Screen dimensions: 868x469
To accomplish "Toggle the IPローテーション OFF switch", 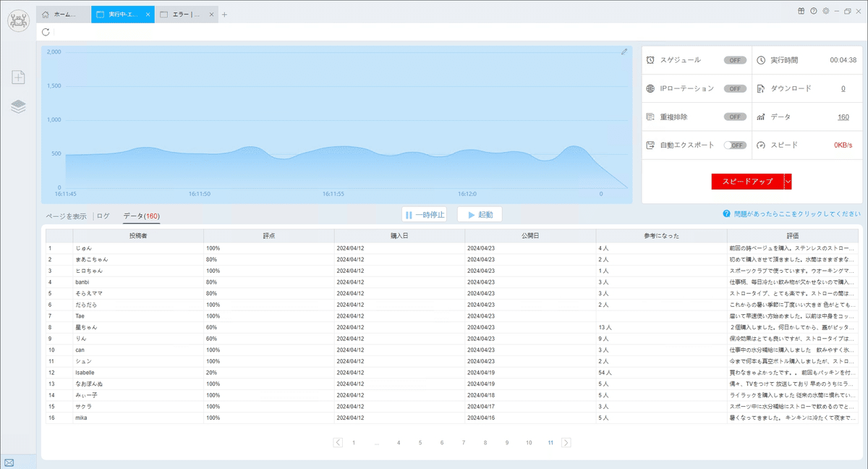I will coord(735,88).
